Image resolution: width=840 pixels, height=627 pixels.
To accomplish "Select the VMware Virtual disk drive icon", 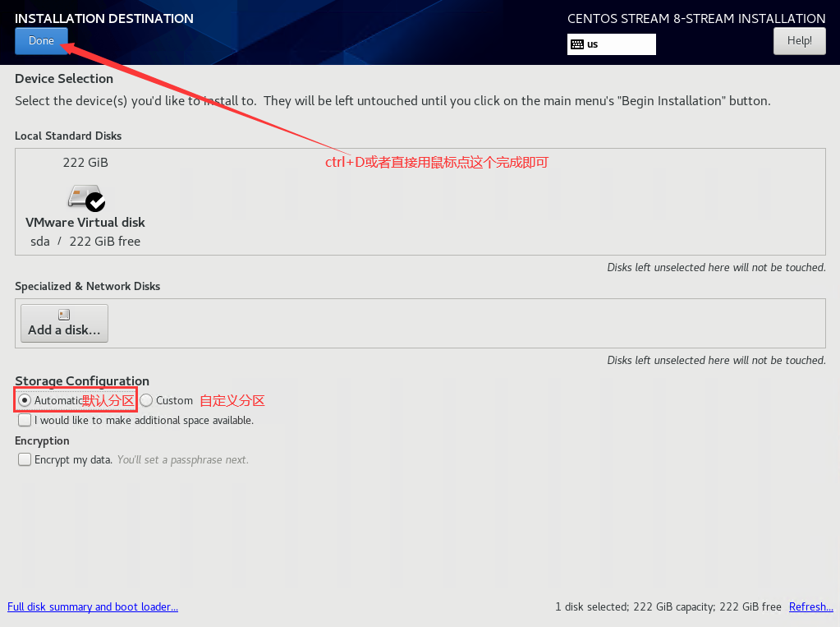I will click(86, 198).
